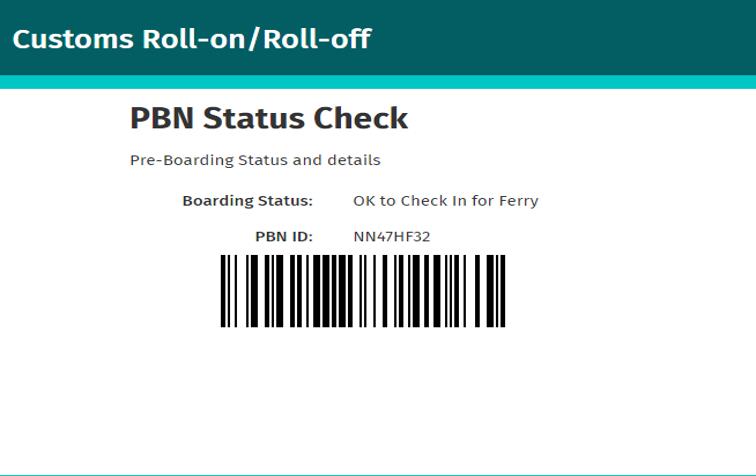The height and width of the screenshot is (476, 756).
Task: Click the PBN ID label
Action: pyautogui.click(x=284, y=237)
